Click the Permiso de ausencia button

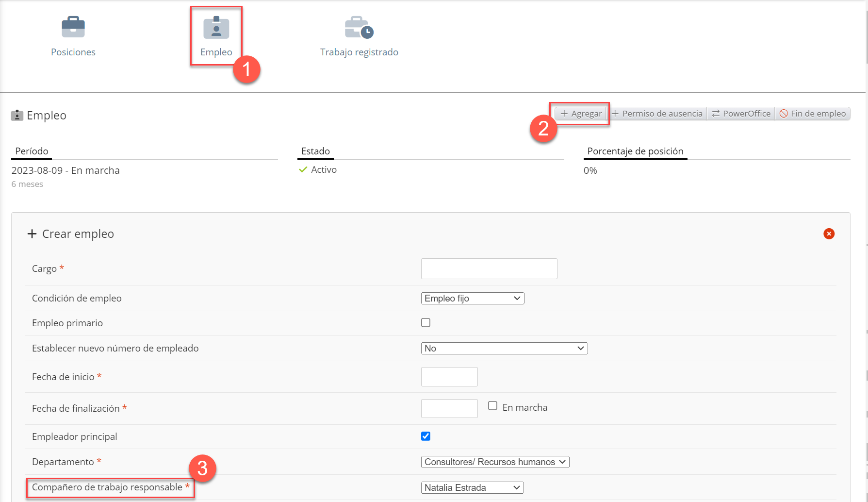pyautogui.click(x=657, y=114)
